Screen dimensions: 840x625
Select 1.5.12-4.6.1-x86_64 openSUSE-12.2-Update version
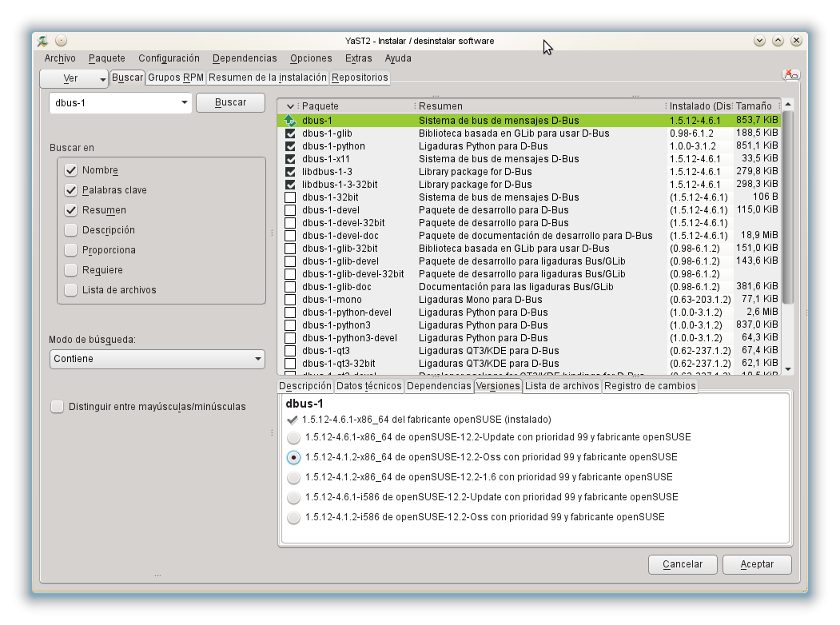(293, 437)
